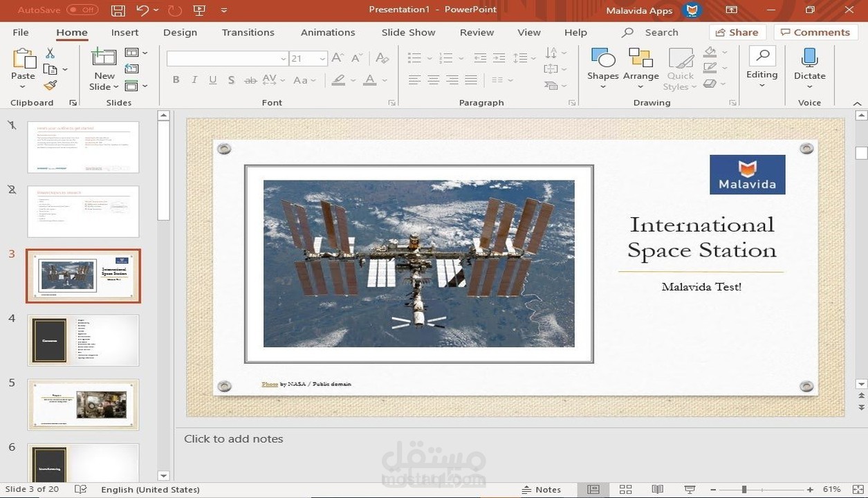The image size is (868, 498).
Task: Open the Comments pane button
Action: 815,33
